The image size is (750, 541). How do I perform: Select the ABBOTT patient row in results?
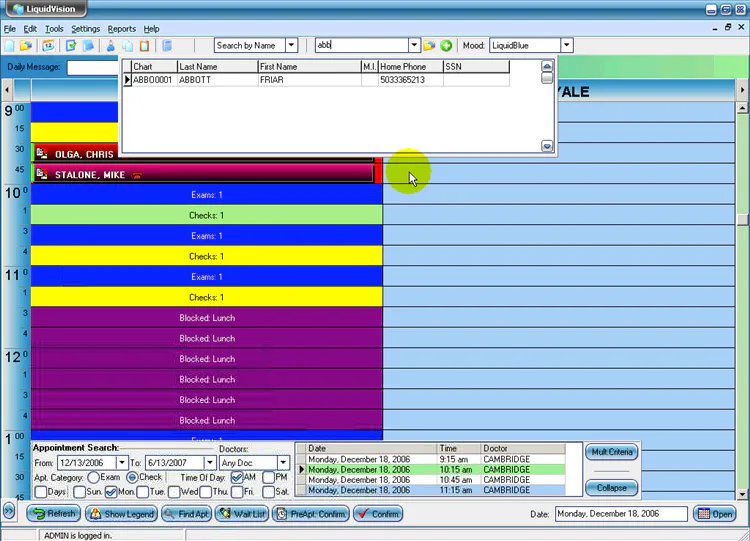point(316,80)
